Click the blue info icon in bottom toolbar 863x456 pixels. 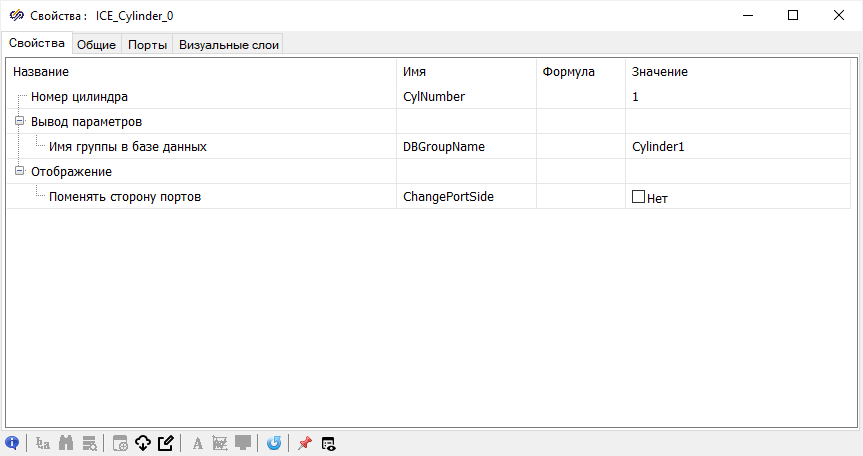(12, 443)
